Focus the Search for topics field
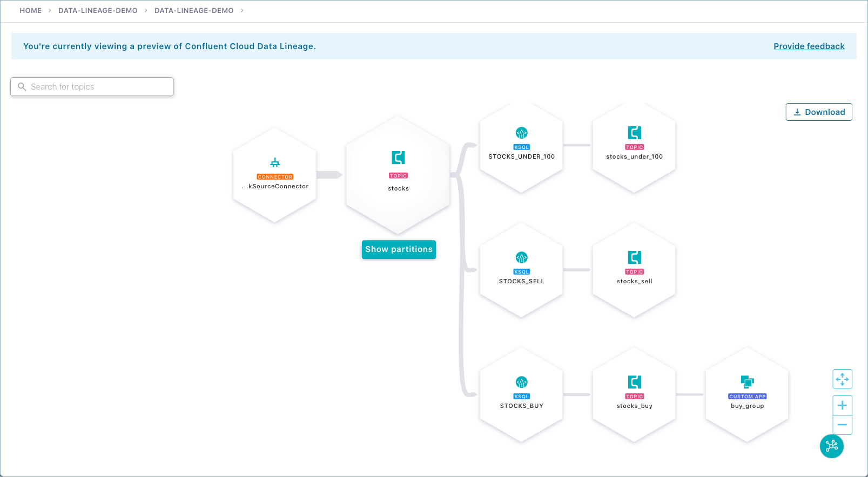 (92, 86)
